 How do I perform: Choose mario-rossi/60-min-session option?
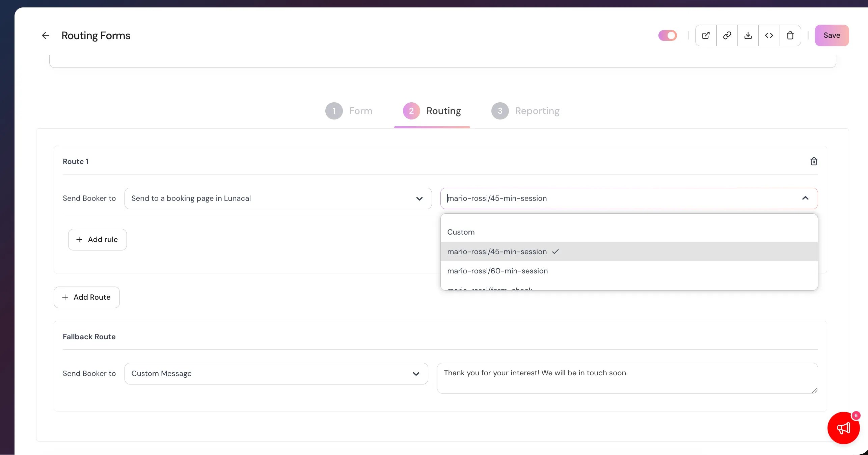(629, 271)
